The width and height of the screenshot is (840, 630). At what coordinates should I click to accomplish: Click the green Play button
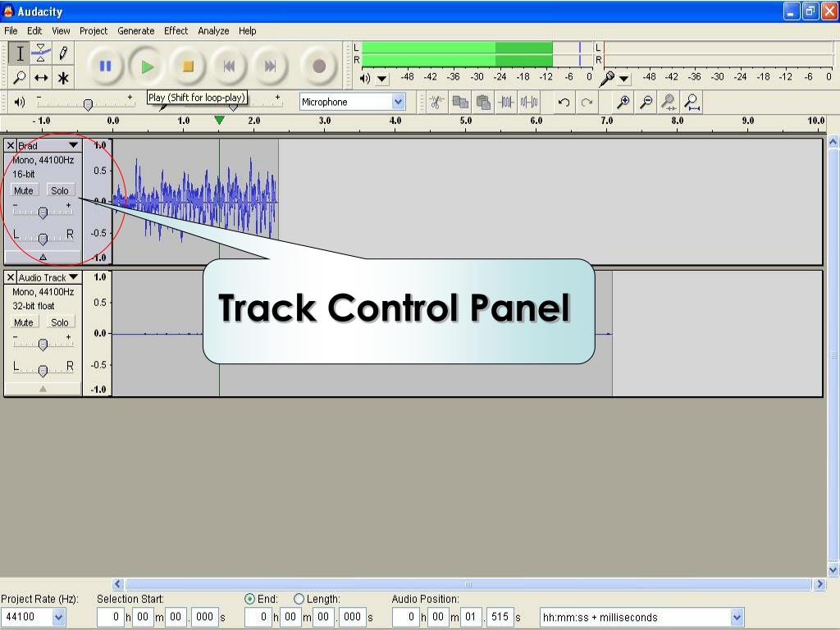coord(147,66)
